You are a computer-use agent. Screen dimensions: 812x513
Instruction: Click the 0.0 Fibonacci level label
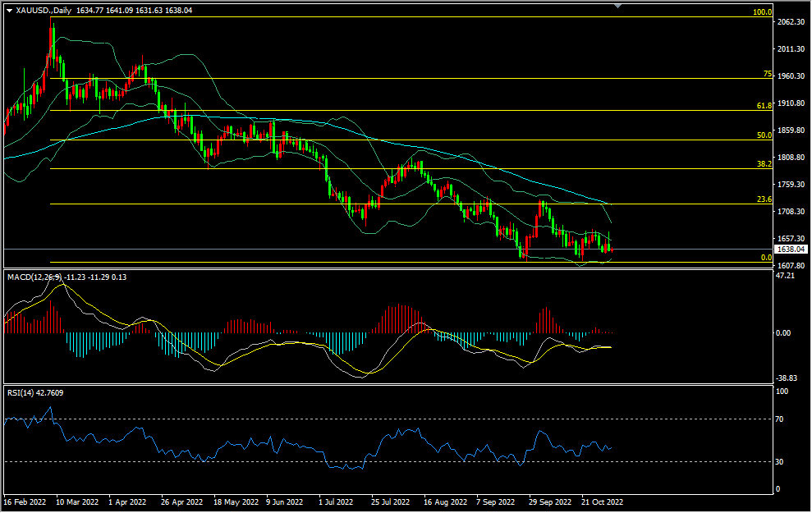tap(766, 258)
